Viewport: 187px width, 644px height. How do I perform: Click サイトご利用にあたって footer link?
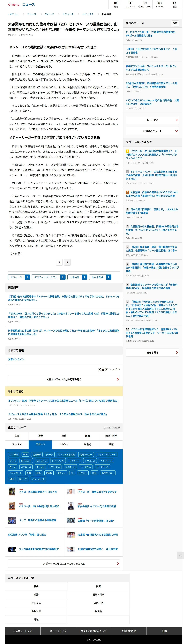[93, 631]
